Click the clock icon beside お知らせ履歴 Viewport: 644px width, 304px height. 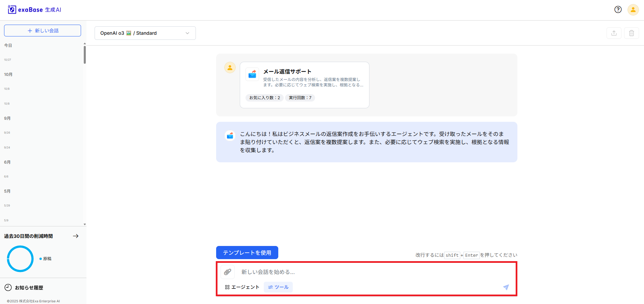point(8,287)
